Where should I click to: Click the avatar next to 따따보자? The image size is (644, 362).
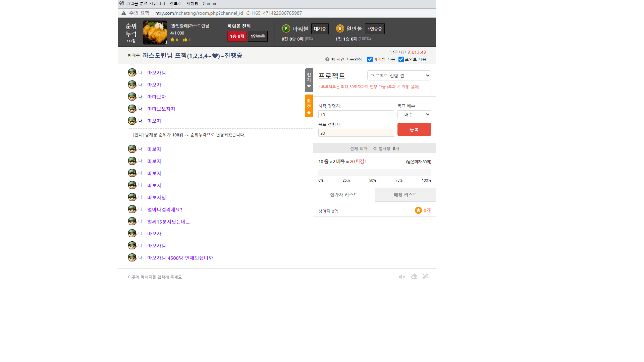click(132, 97)
